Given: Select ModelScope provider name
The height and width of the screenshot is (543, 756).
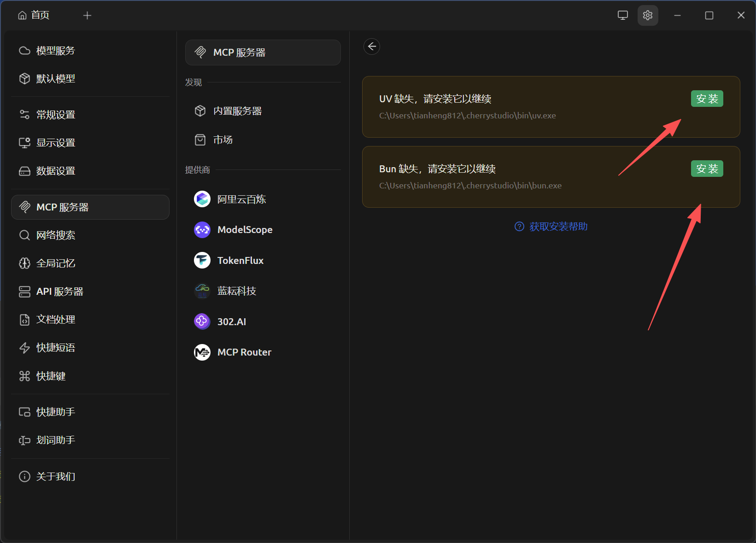Looking at the screenshot, I should click(245, 230).
